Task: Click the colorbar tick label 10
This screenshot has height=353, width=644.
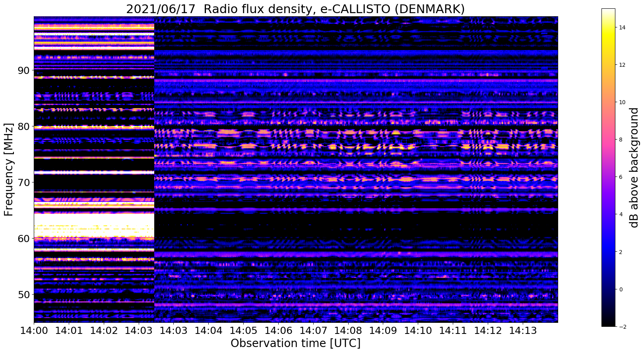Action: 622,102
